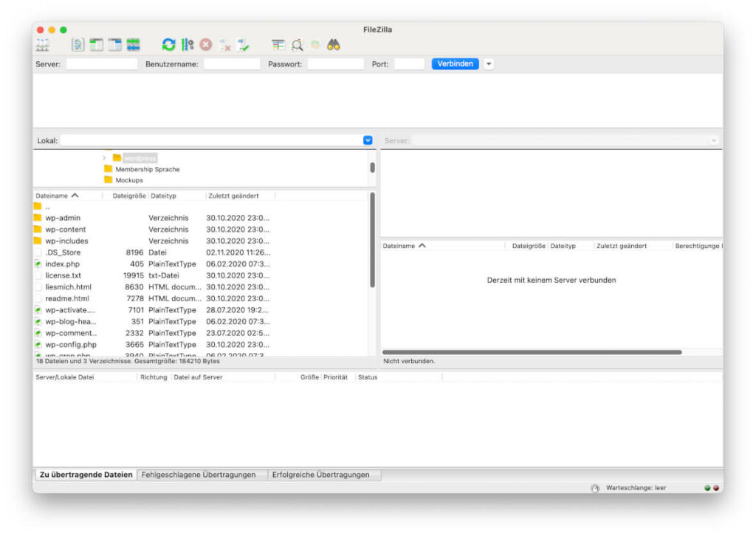The height and width of the screenshot is (536, 756).
Task: Click the wp-config.php file icon
Action: click(38, 345)
